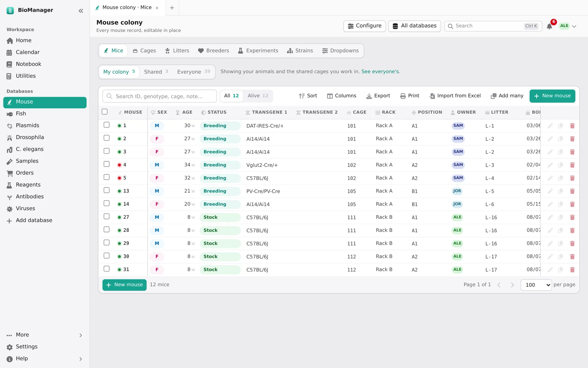Viewport: 588px width, 368px height.
Task: Open the Drosophila database
Action: pyautogui.click(x=45, y=137)
